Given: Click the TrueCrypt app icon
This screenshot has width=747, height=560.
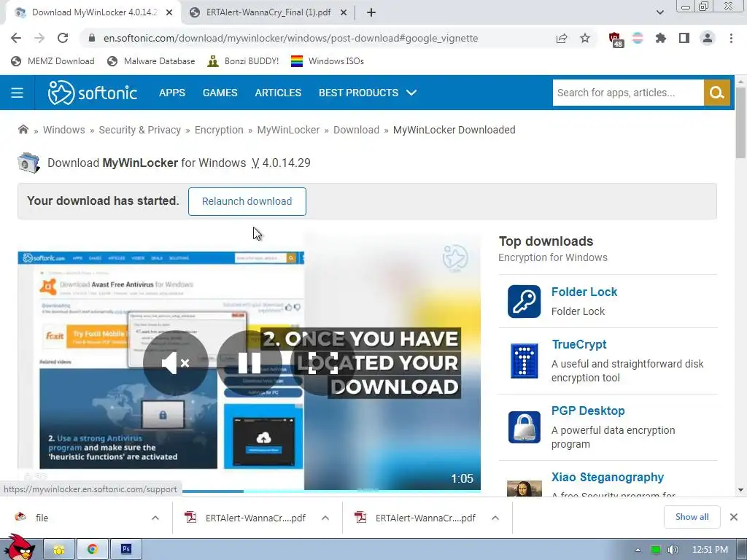Looking at the screenshot, I should click(x=524, y=361).
